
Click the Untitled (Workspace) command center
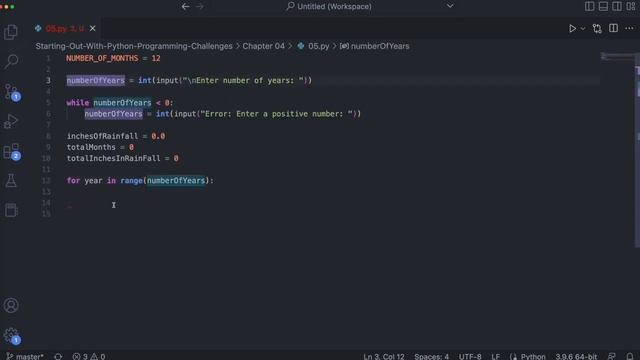coord(329,7)
